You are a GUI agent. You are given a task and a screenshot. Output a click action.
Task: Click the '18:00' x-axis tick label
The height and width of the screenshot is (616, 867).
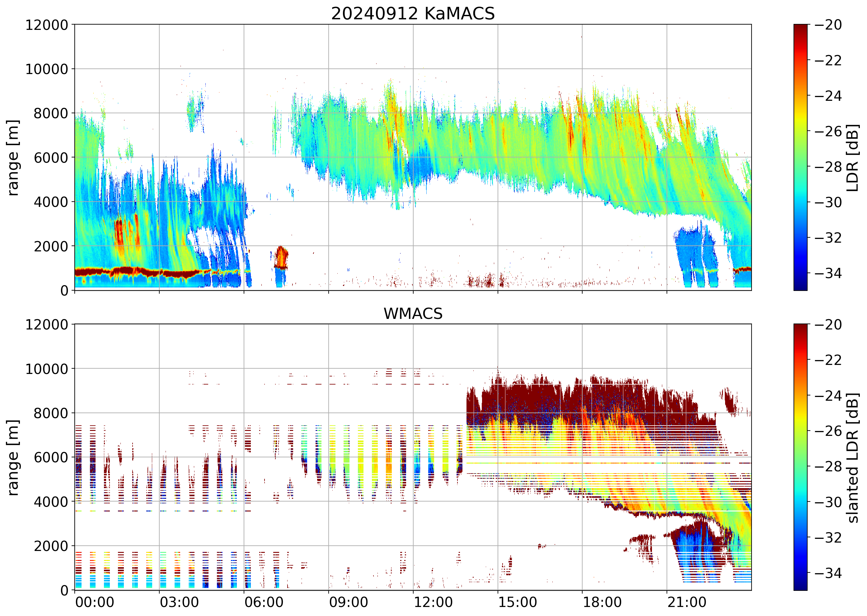pos(602,602)
